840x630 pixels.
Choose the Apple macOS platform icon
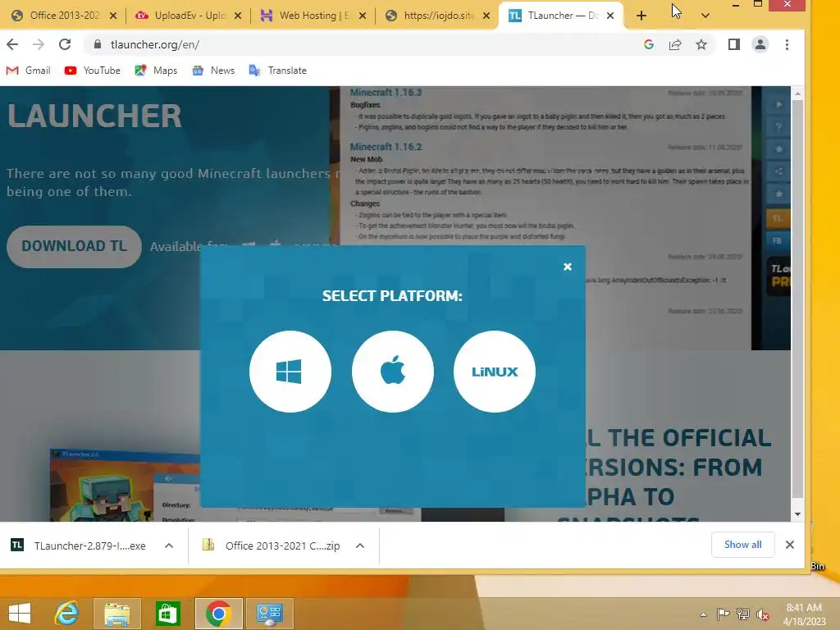[x=393, y=372]
